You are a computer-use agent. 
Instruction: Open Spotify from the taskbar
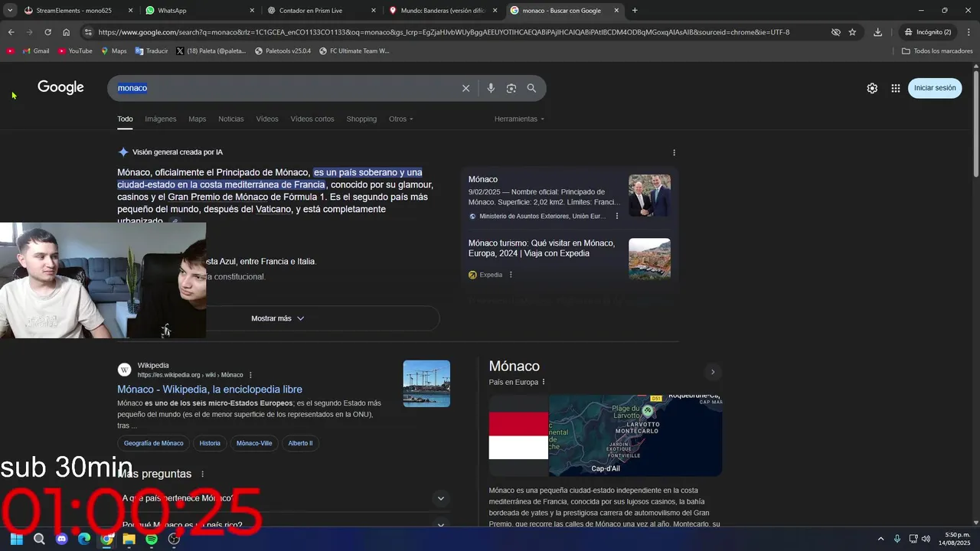[x=152, y=539]
